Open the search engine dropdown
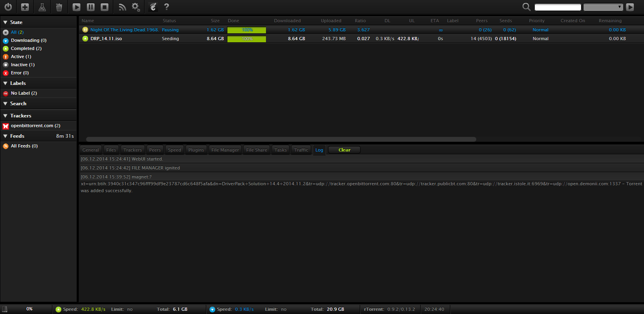Viewport: 644px width, 314px height. pos(603,7)
